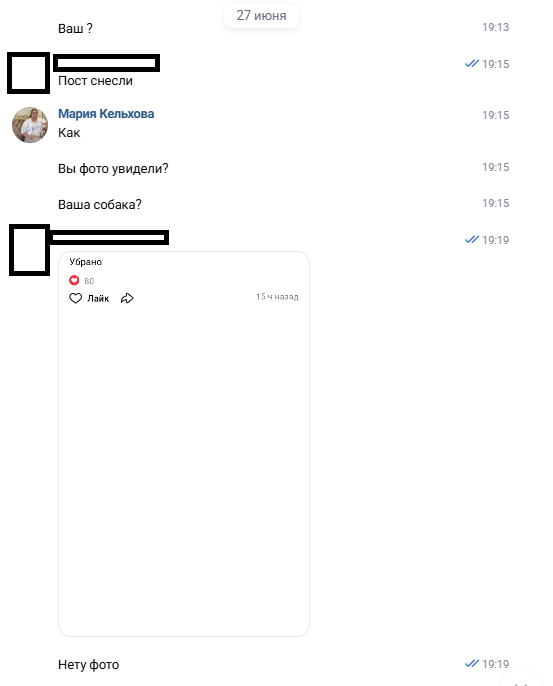The image size is (553, 686).
Task: Click the read checkmarks next to 'Нету фото'
Action: pyautogui.click(x=472, y=664)
